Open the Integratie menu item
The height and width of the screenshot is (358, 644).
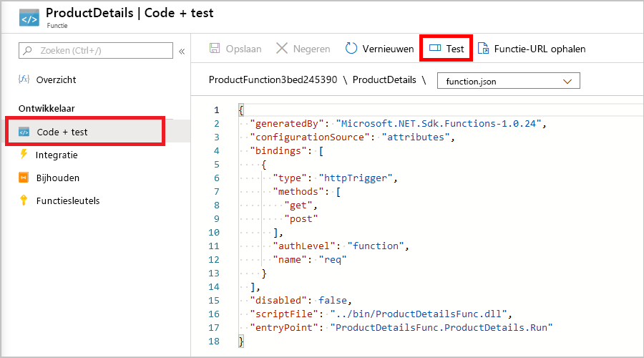point(57,155)
